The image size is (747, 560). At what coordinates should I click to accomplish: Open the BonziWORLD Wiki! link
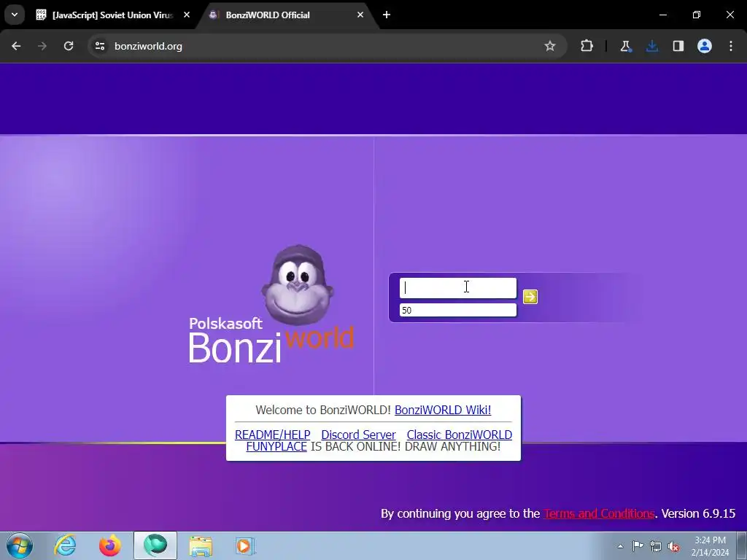[x=443, y=410]
